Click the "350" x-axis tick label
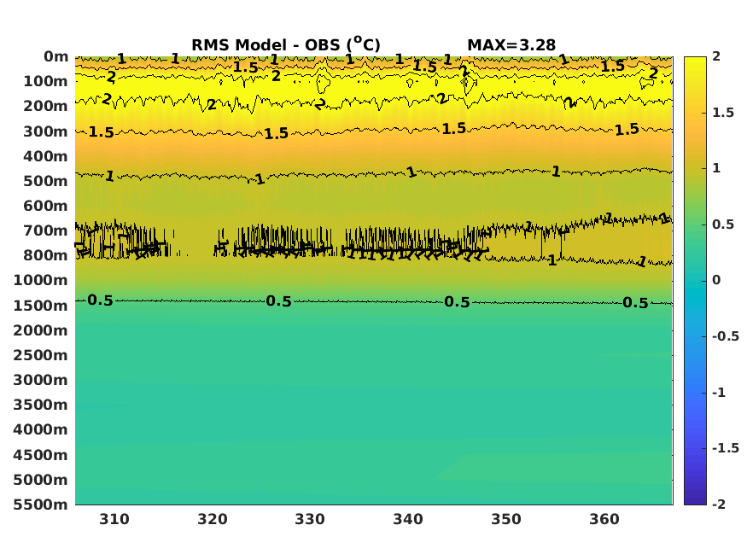 (x=506, y=519)
